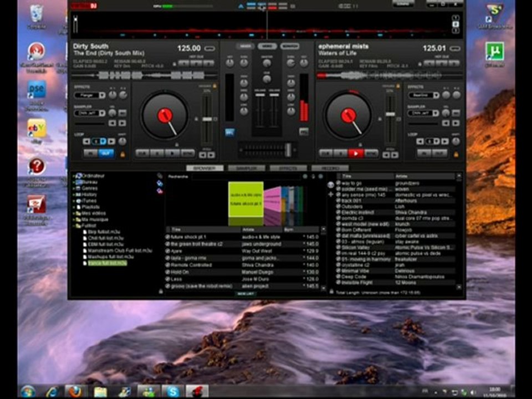532x399 pixels.
Task: Set hot cue 3 on the left deck
Action: coord(209,63)
